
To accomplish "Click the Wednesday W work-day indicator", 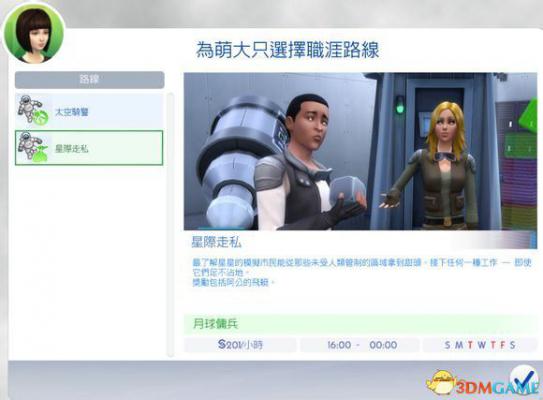I will click(x=481, y=345).
